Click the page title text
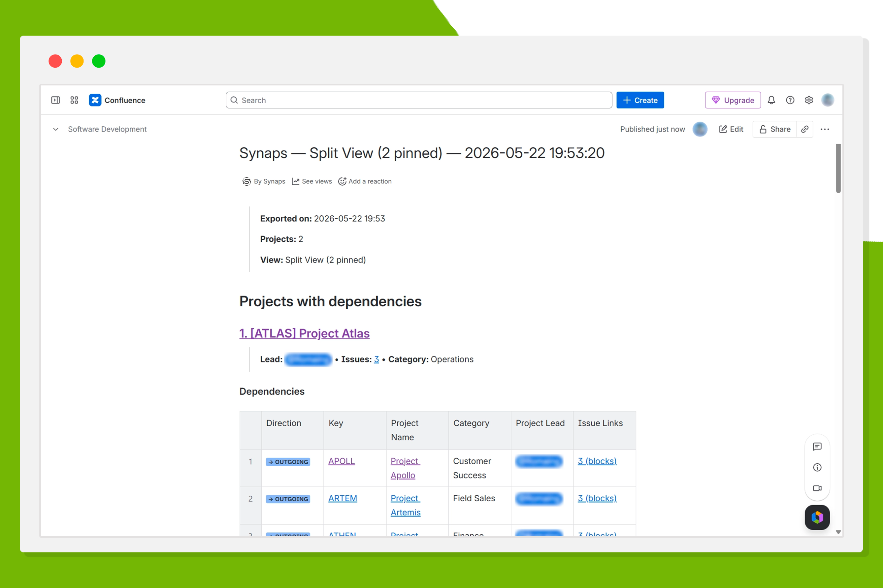883x588 pixels. click(422, 153)
